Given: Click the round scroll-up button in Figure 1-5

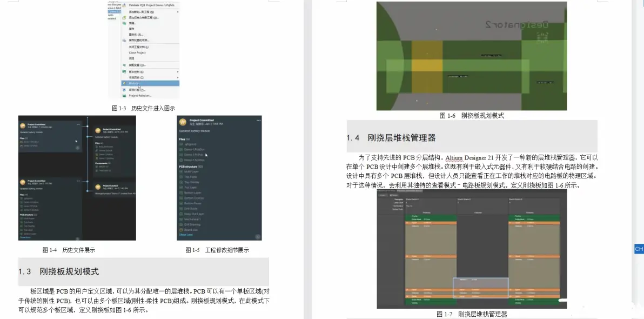Looking at the screenshot, I should click(x=258, y=236).
